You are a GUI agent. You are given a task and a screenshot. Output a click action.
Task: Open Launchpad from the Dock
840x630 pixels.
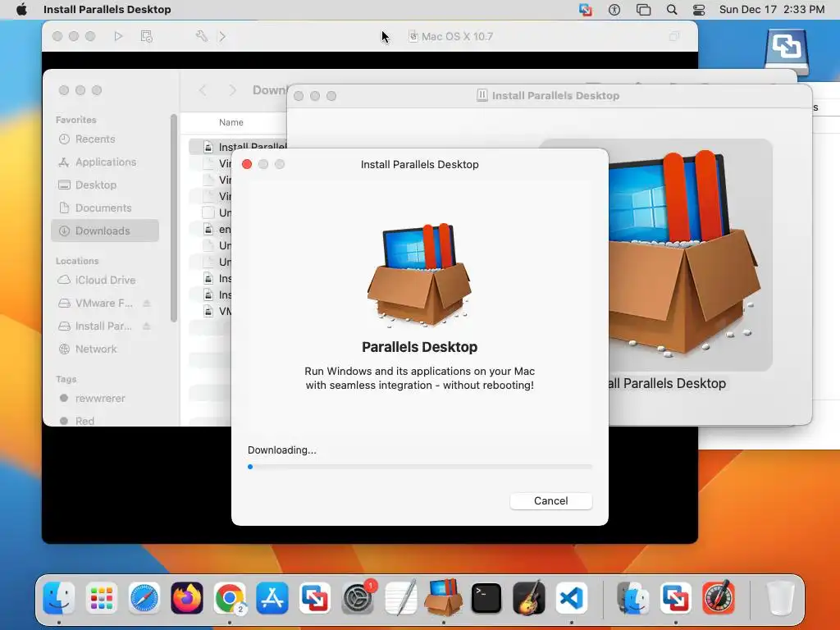coord(101,598)
